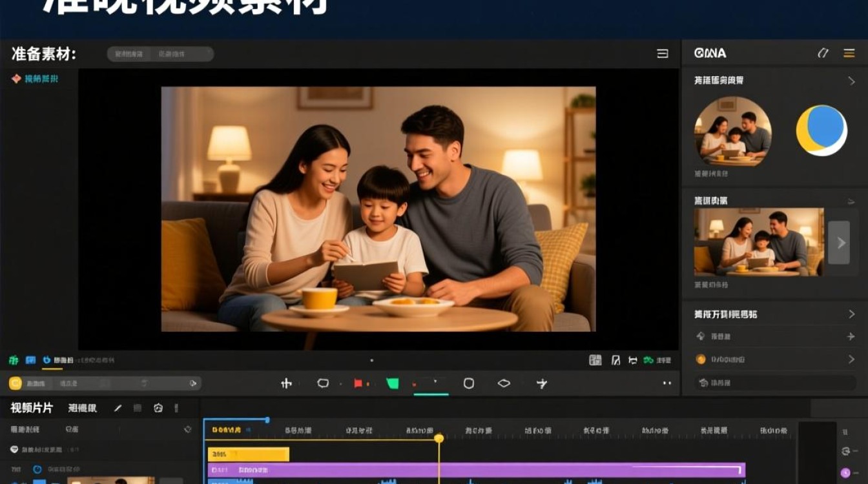Expand the orange circle row's chevron in the right panel
868x484 pixels.
851,359
